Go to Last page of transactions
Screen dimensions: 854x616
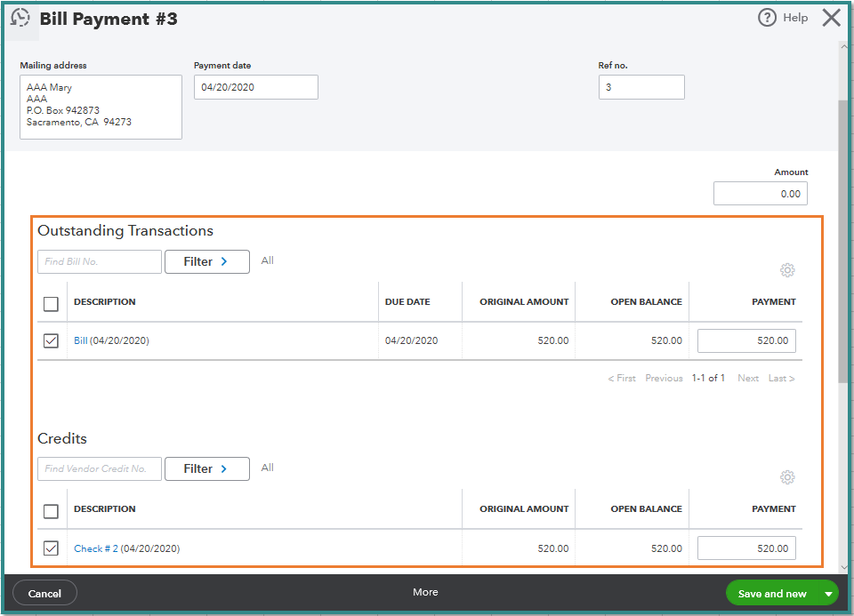coord(782,378)
